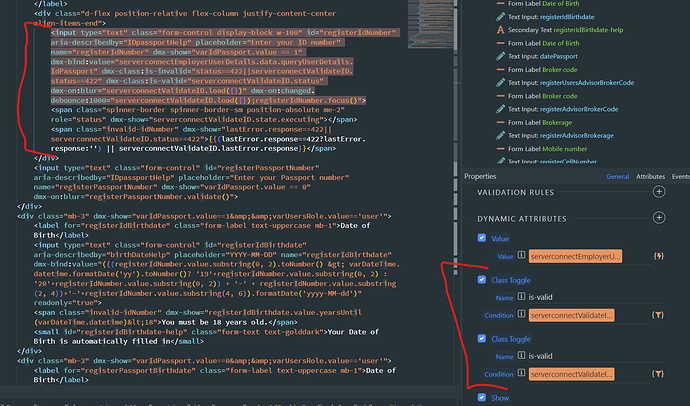Add a validation rule with plus icon
This screenshot has height=406, width=690.
click(x=658, y=191)
